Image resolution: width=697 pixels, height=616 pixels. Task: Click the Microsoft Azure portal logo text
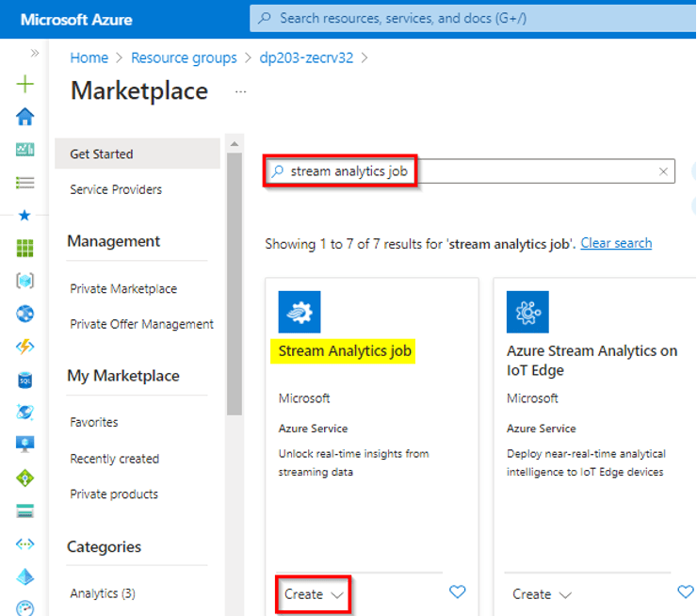click(76, 20)
